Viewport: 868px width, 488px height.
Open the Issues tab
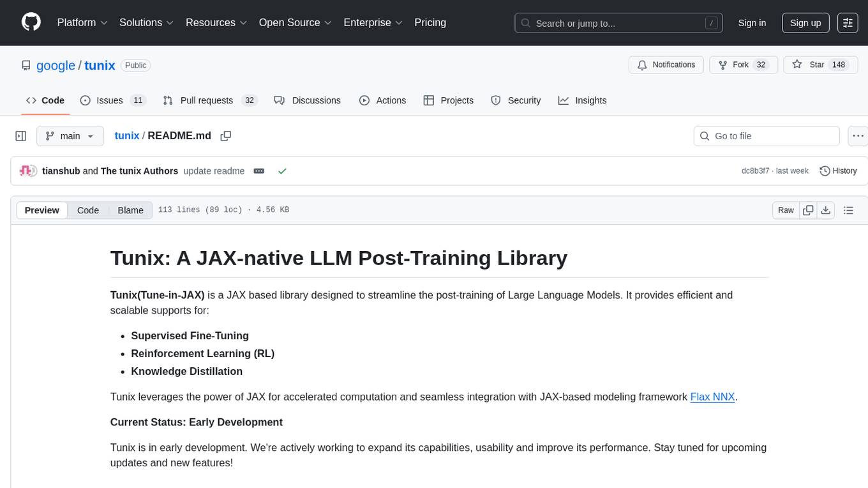tap(113, 100)
